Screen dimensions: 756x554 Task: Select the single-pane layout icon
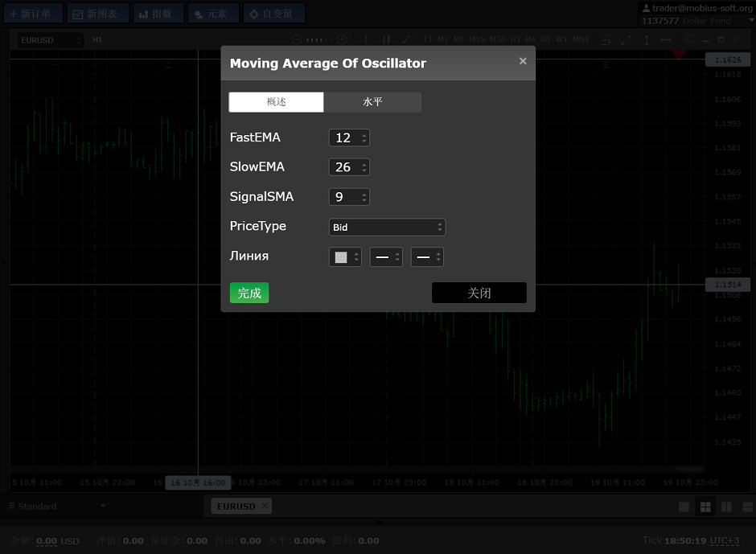(x=684, y=507)
